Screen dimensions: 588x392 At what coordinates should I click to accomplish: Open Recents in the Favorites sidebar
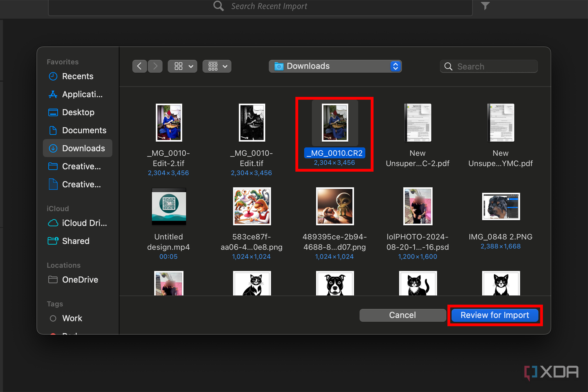[x=78, y=76]
